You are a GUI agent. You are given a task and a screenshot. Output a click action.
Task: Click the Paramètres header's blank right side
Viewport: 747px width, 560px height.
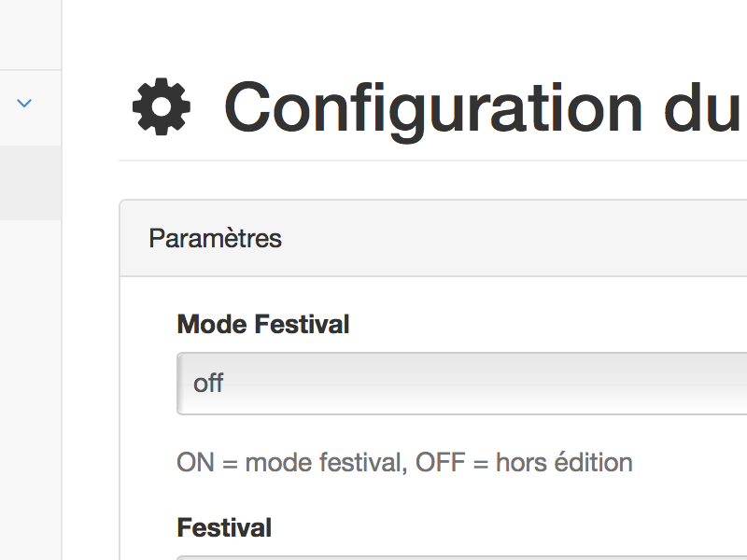pos(514,238)
